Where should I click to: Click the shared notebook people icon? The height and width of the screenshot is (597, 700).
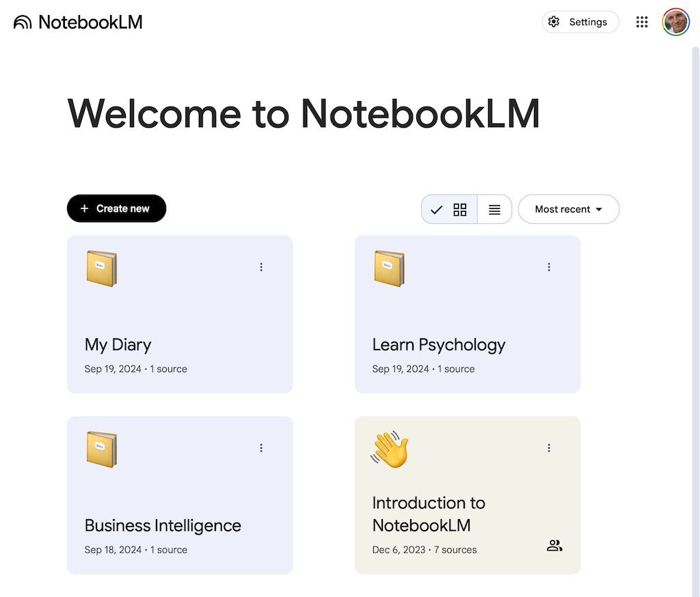point(554,546)
